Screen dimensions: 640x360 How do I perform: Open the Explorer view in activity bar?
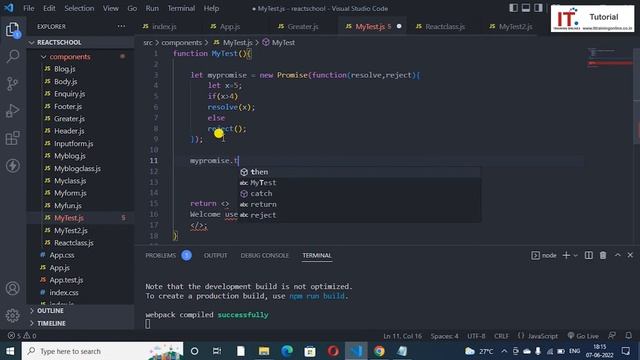pyautogui.click(x=12, y=29)
